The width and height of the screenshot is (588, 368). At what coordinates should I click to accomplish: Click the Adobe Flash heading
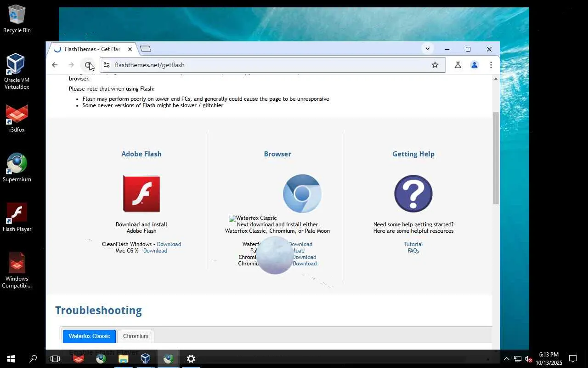(x=141, y=154)
